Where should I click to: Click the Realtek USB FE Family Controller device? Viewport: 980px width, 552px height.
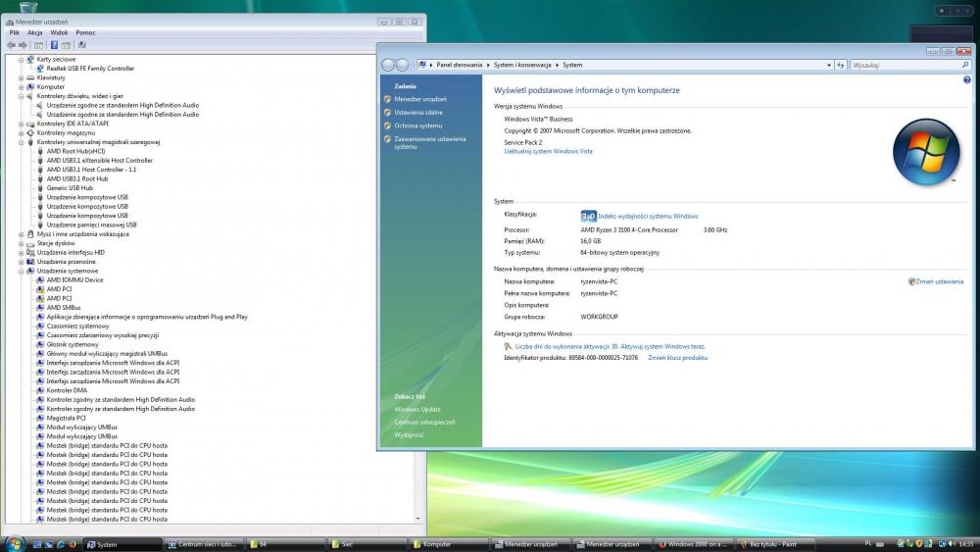tap(90, 69)
